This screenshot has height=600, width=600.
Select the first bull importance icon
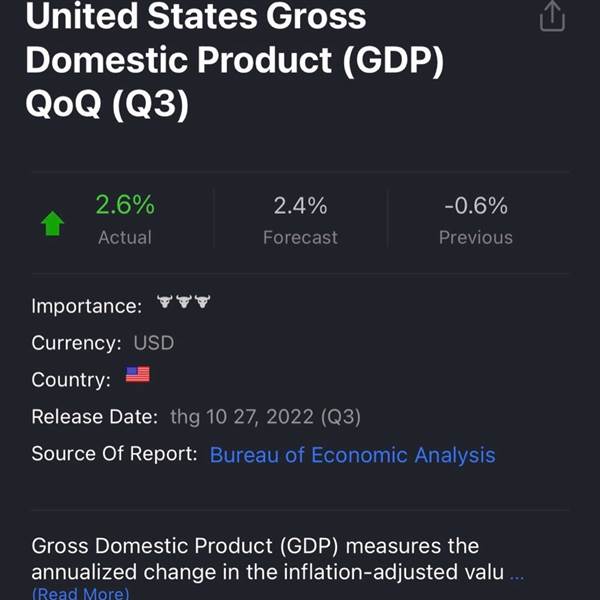pos(165,302)
